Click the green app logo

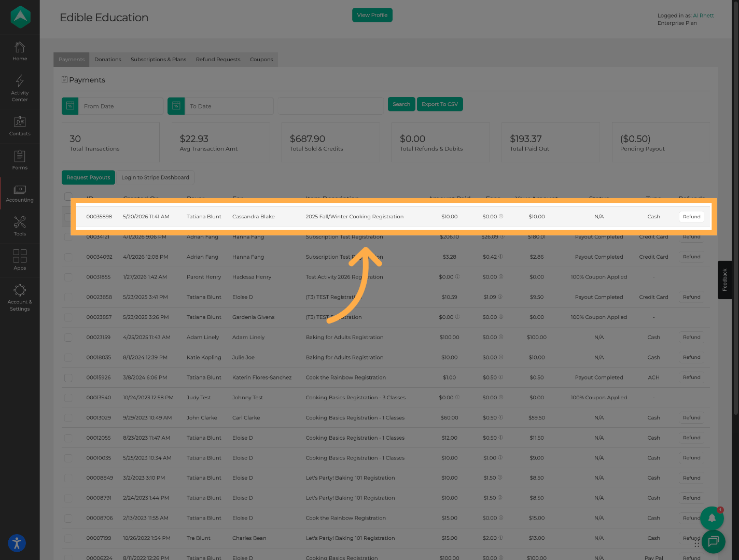pos(20,17)
